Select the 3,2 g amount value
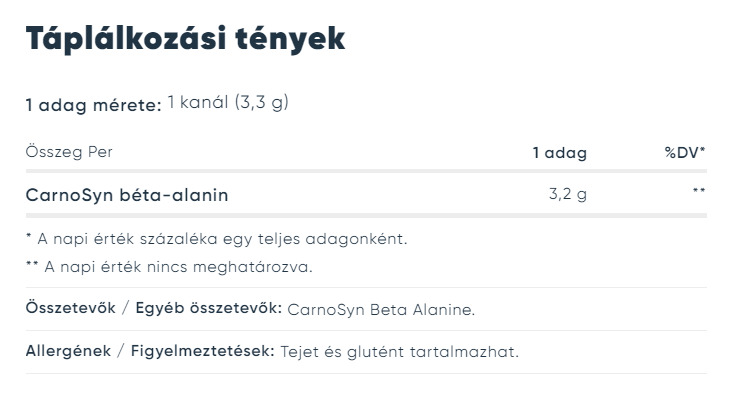Viewport: 736px width, 399px height. [568, 194]
